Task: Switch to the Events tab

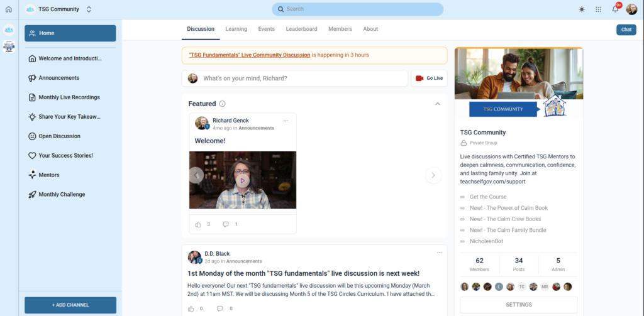Action: (x=266, y=29)
